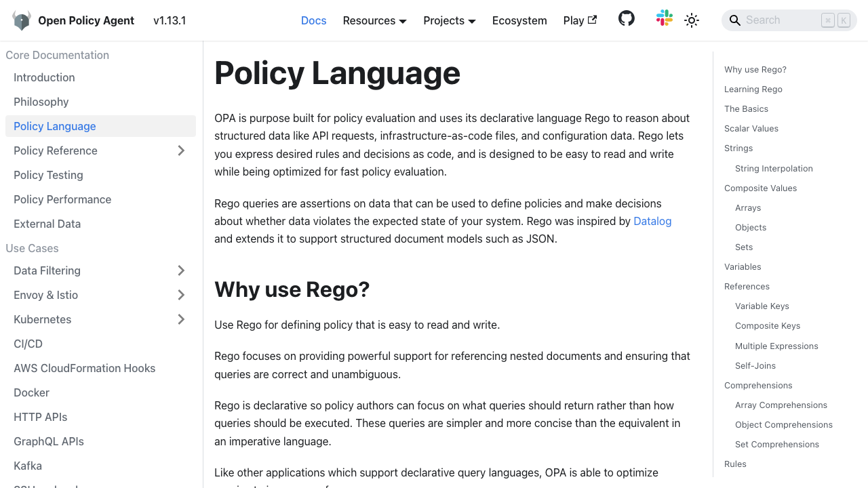
Task: Jump to Variables in contents
Action: pyautogui.click(x=743, y=266)
